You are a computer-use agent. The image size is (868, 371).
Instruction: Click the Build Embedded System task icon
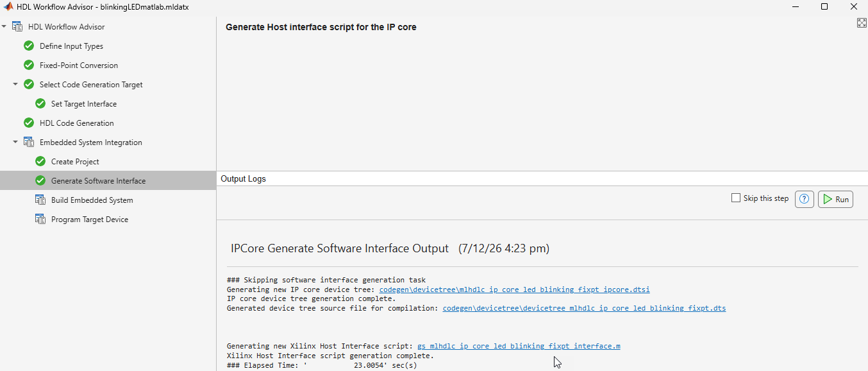40,200
